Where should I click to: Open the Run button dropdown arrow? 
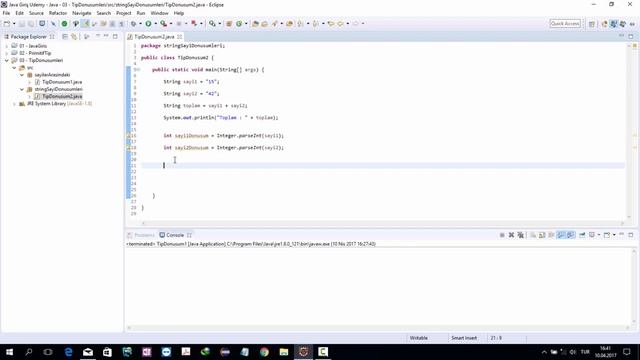pos(156,24)
